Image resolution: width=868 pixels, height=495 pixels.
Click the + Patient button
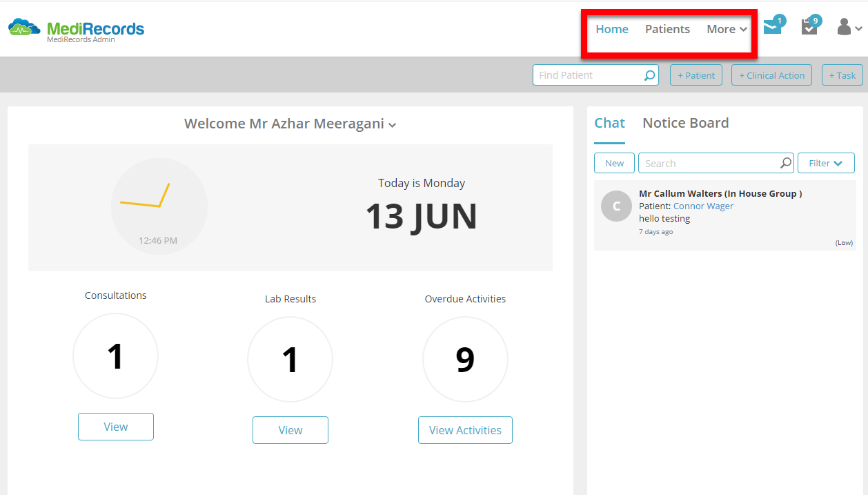point(696,75)
